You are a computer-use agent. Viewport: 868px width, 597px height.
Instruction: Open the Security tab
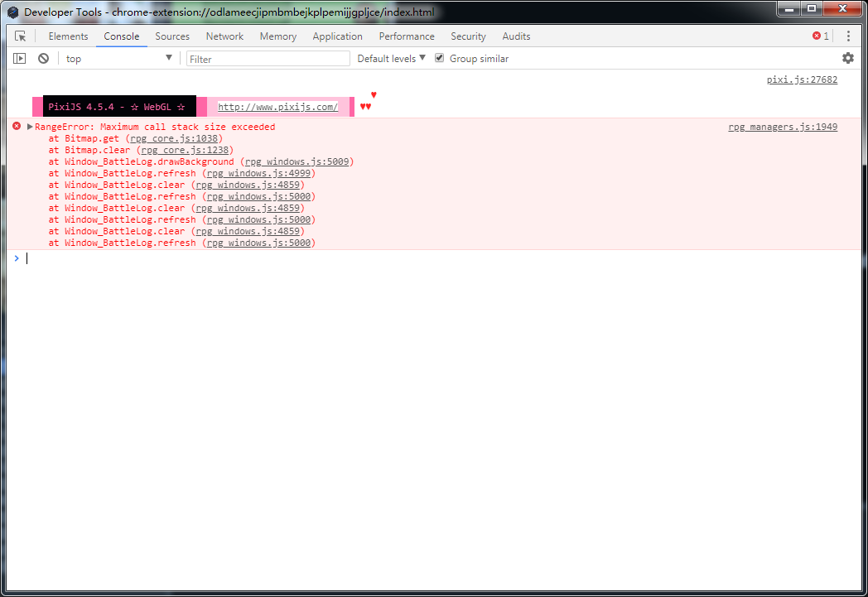468,36
